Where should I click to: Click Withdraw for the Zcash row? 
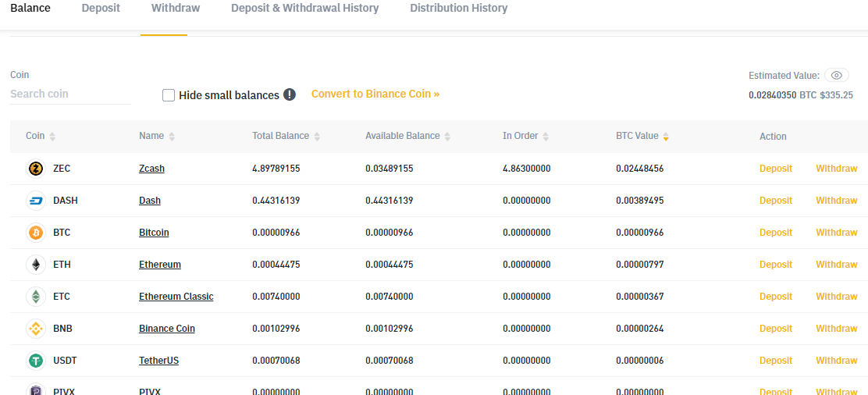click(x=836, y=169)
